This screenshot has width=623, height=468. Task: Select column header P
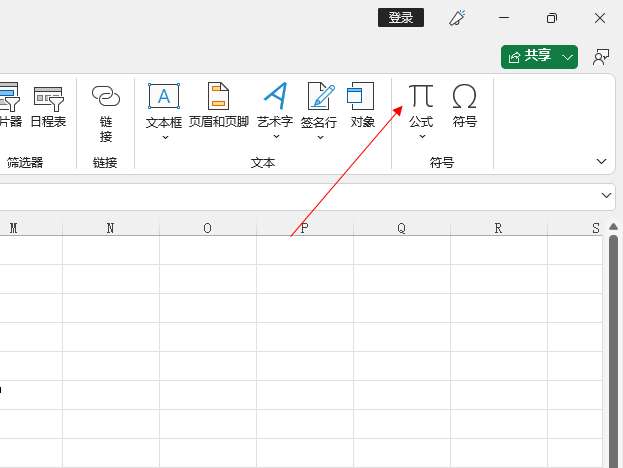[305, 228]
